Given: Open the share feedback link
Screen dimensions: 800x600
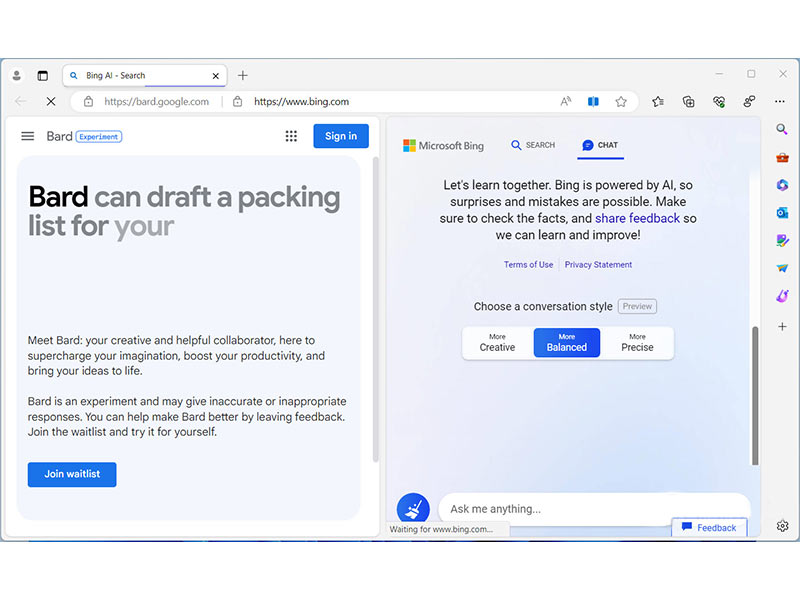Looking at the screenshot, I should click(637, 218).
